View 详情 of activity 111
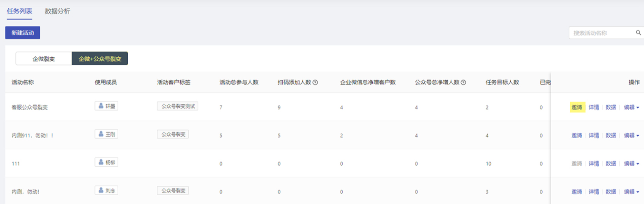This screenshot has height=204, width=644. coord(594,164)
